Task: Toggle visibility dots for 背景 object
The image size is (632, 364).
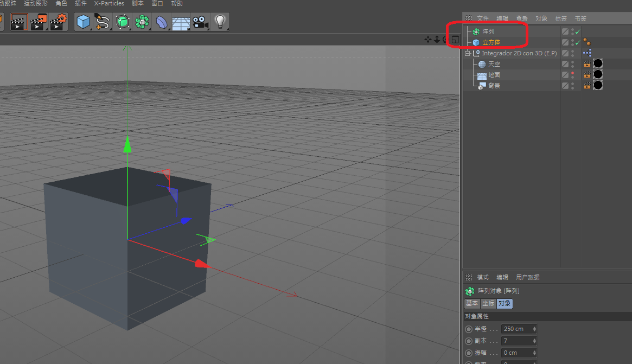Action: [x=573, y=86]
